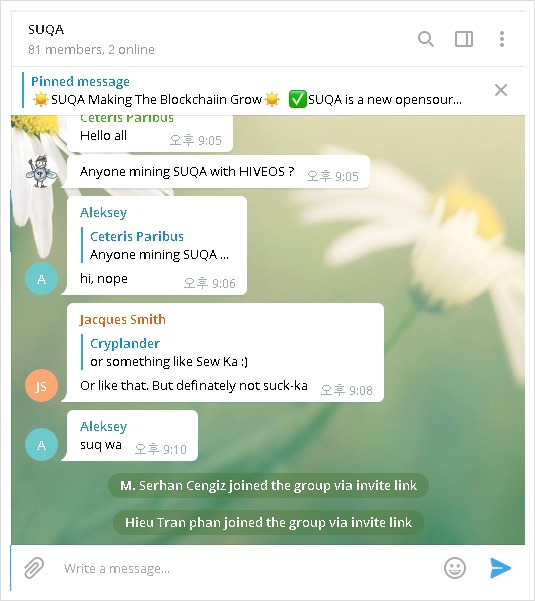The height and width of the screenshot is (601, 535).
Task: Click M. Serhan Cengiz joined notice
Action: (268, 486)
